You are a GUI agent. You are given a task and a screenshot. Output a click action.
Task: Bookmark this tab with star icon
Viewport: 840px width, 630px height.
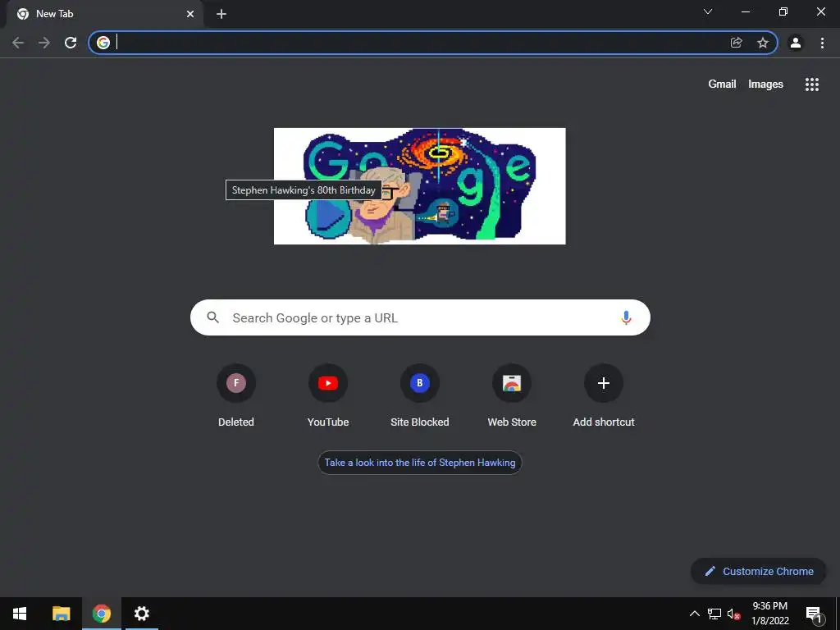(763, 43)
